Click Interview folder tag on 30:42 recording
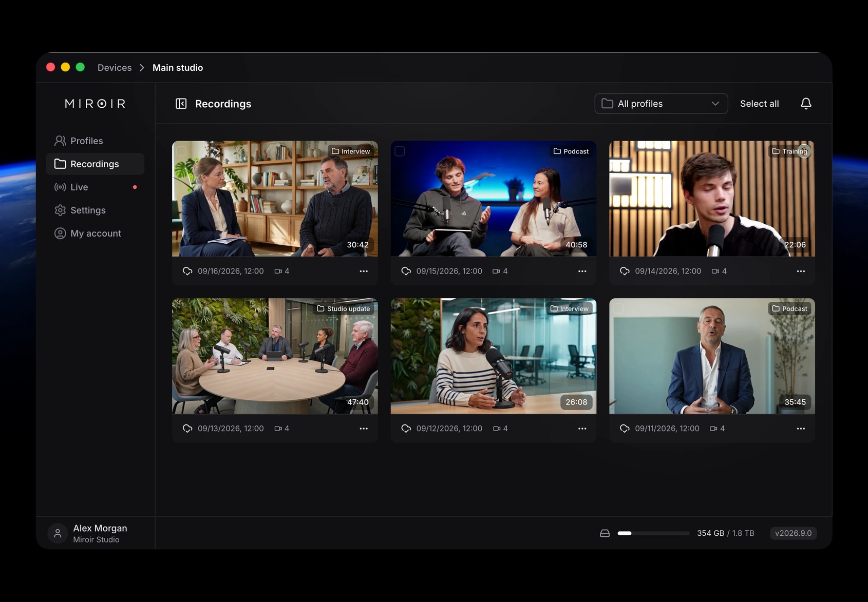This screenshot has height=602, width=868. (x=351, y=151)
